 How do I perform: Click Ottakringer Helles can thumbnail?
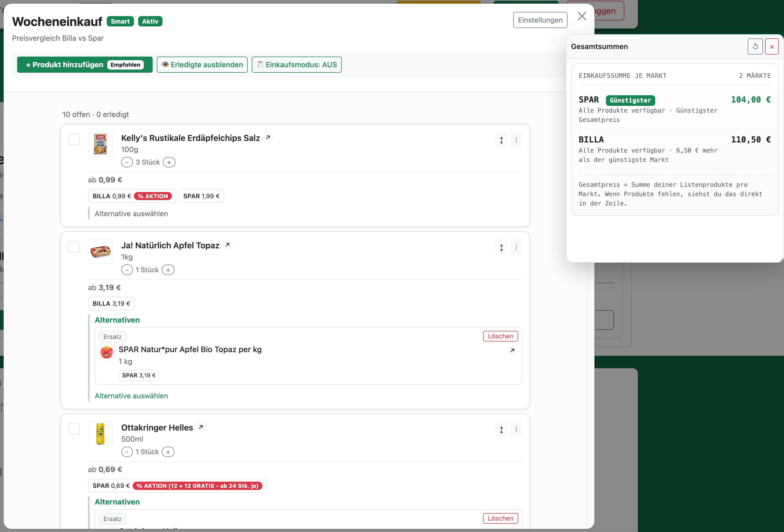coord(100,434)
